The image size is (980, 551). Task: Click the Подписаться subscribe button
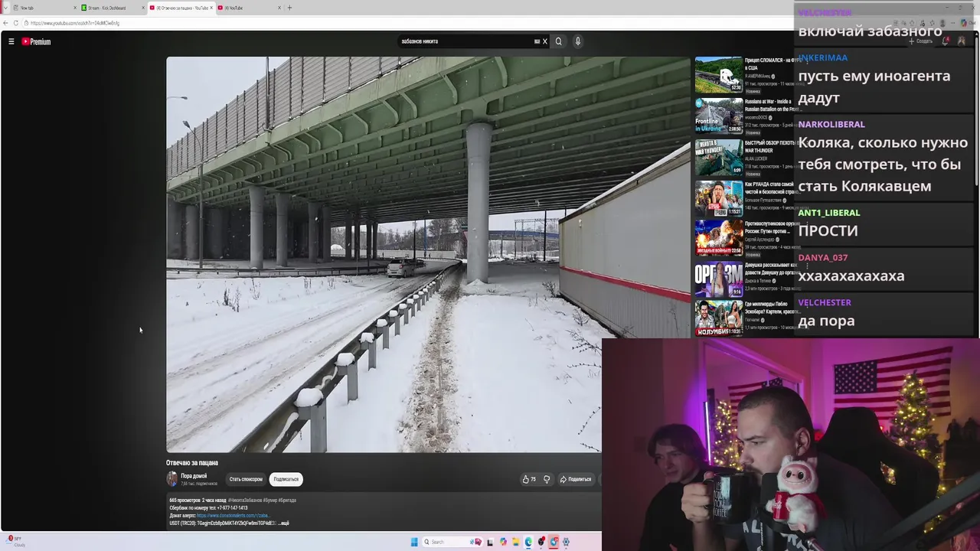[x=286, y=479]
